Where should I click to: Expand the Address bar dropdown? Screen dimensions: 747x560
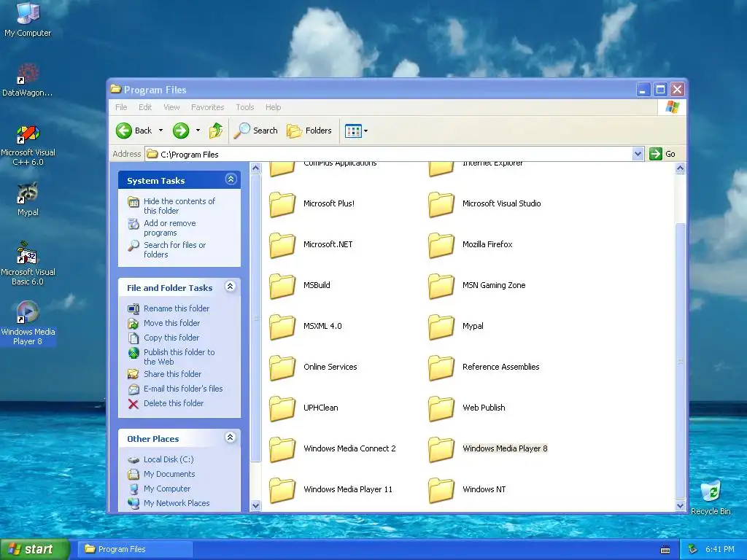point(638,154)
